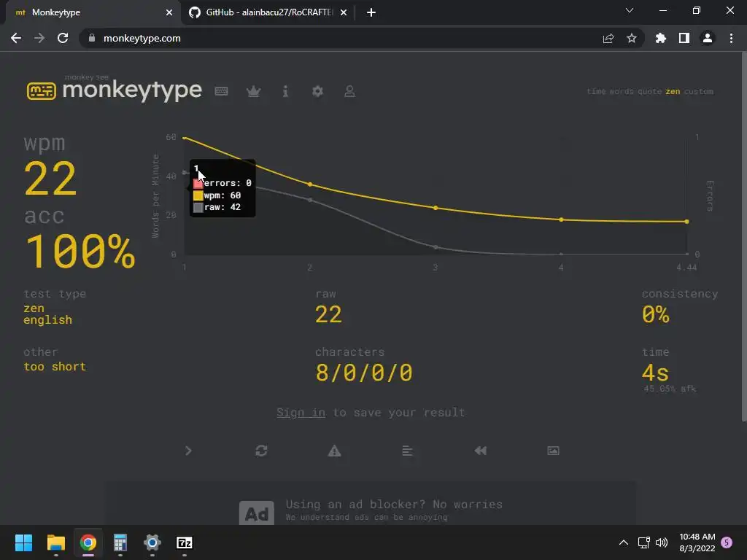Open Chrome profile avatar
The image size is (747, 560).
(x=708, y=38)
